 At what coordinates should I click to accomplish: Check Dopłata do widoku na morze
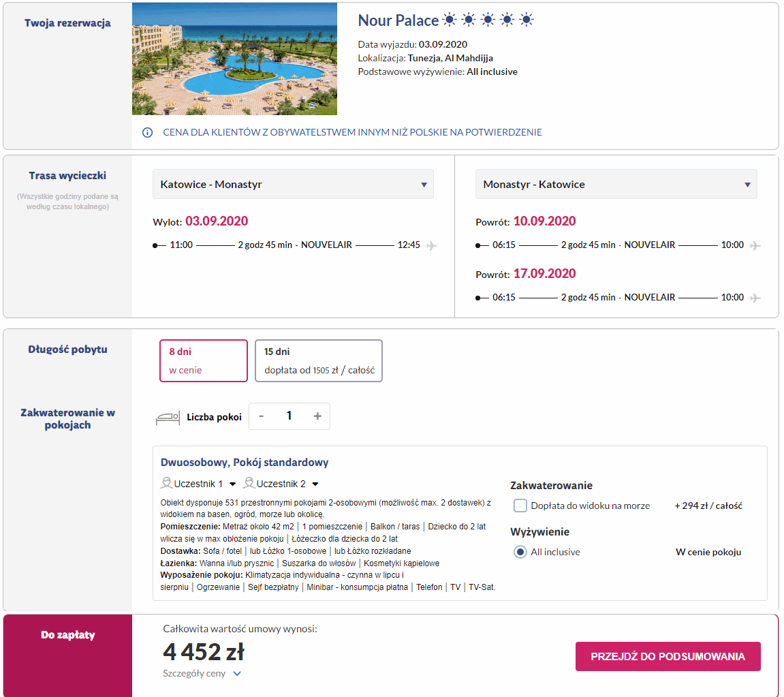(x=520, y=506)
